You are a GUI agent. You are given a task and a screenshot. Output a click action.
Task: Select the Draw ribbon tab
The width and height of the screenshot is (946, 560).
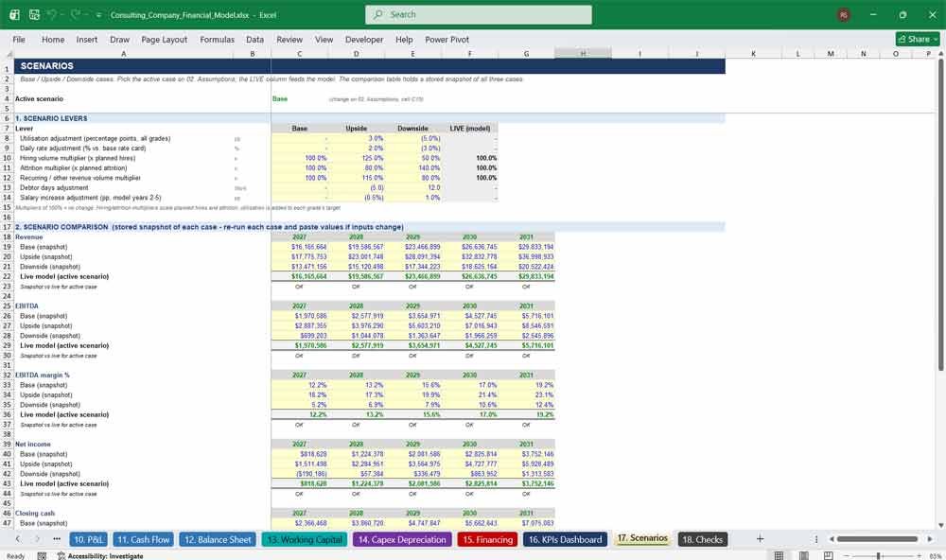coord(119,39)
